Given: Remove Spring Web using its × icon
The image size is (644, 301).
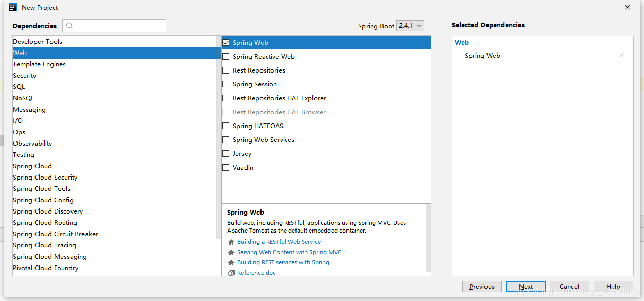Looking at the screenshot, I should pyautogui.click(x=622, y=55).
